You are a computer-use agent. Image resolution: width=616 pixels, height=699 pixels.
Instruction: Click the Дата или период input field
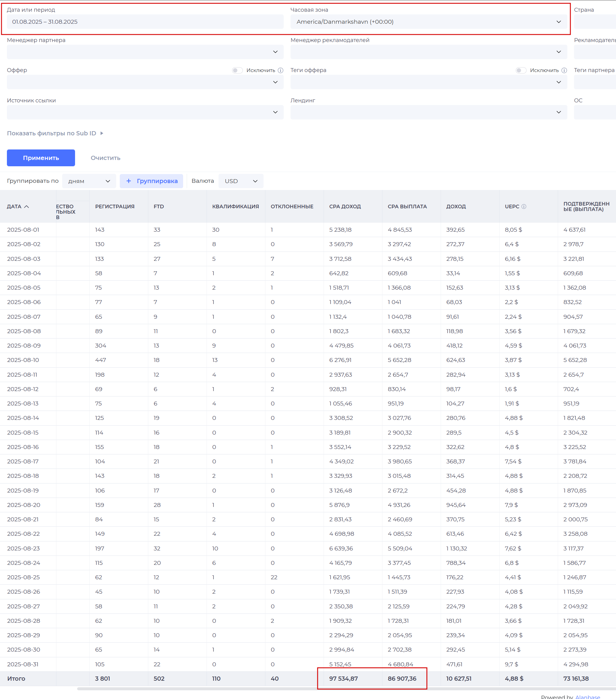(x=145, y=22)
